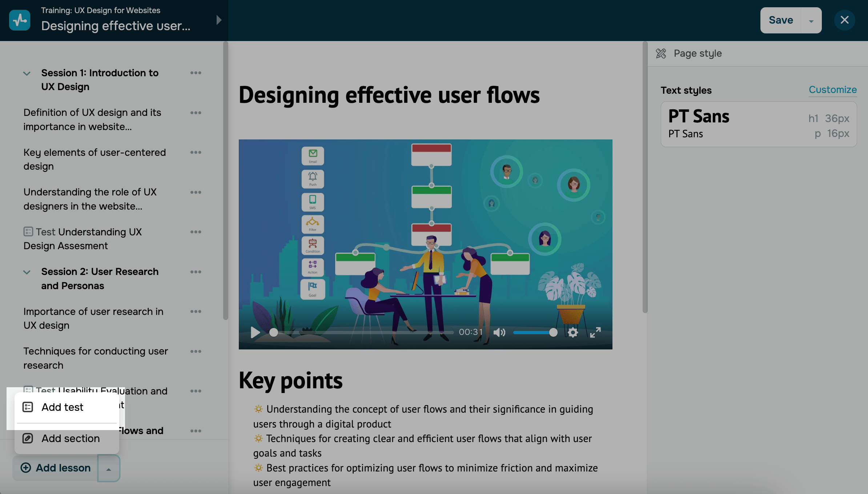Play the user flows video
The height and width of the screenshot is (494, 868).
pyautogui.click(x=255, y=332)
